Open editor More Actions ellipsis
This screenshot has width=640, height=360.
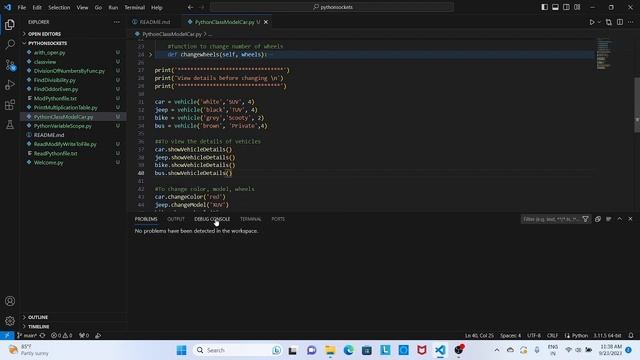[x=631, y=22]
